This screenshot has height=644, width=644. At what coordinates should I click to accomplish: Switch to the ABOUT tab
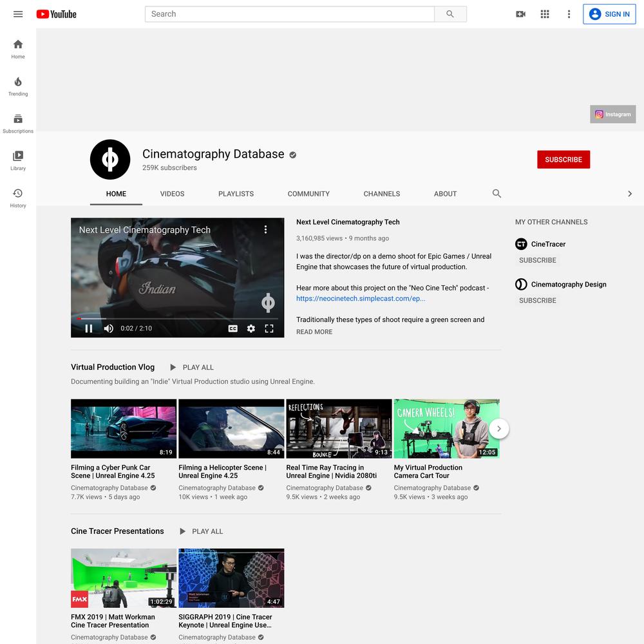[x=445, y=194]
